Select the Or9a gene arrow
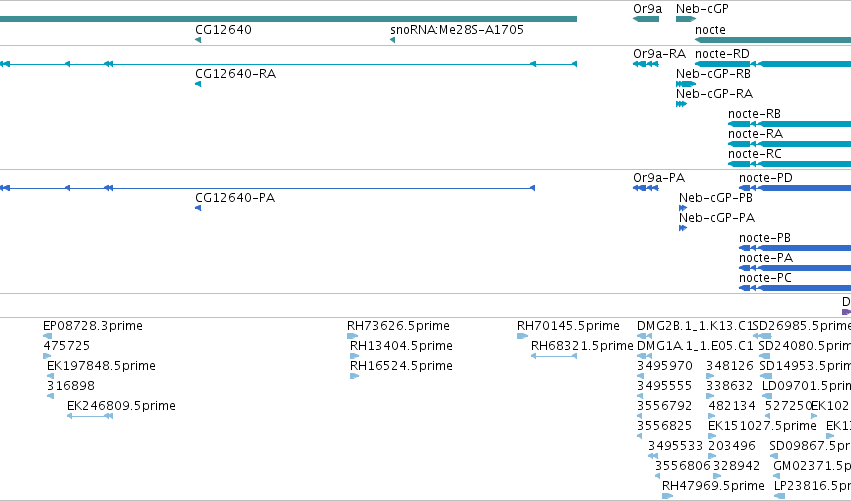851x501 pixels. click(x=646, y=19)
